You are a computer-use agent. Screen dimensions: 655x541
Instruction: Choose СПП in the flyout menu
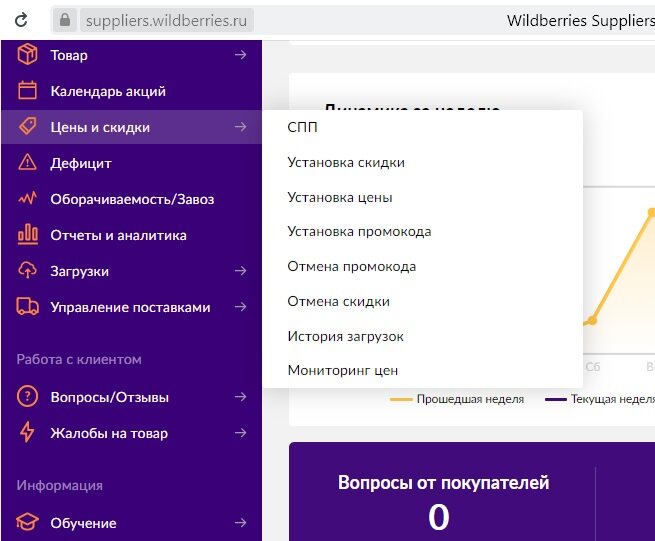(302, 127)
